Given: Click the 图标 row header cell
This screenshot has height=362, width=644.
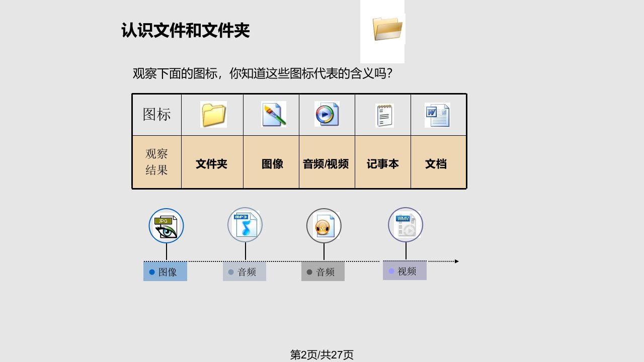Looking at the screenshot, I should 157,115.
